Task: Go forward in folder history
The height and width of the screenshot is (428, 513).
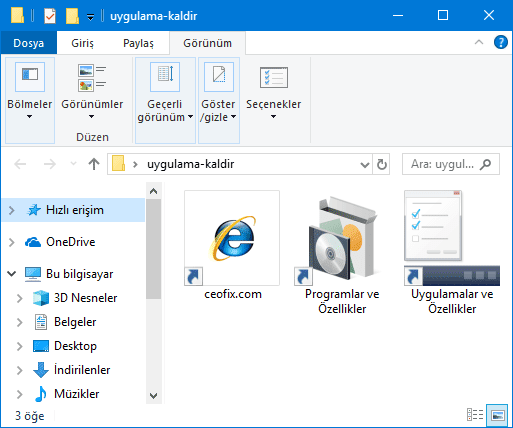Action: (x=50, y=164)
